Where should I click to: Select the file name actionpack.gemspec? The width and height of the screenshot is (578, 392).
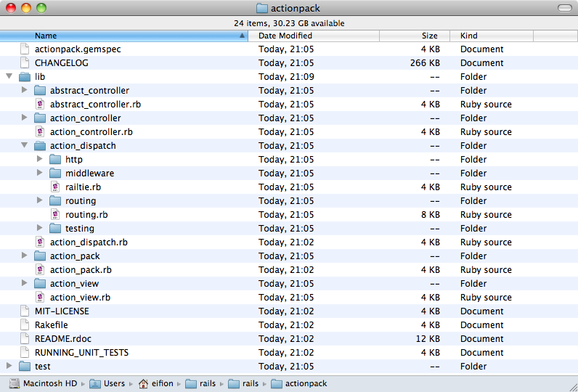[78, 49]
